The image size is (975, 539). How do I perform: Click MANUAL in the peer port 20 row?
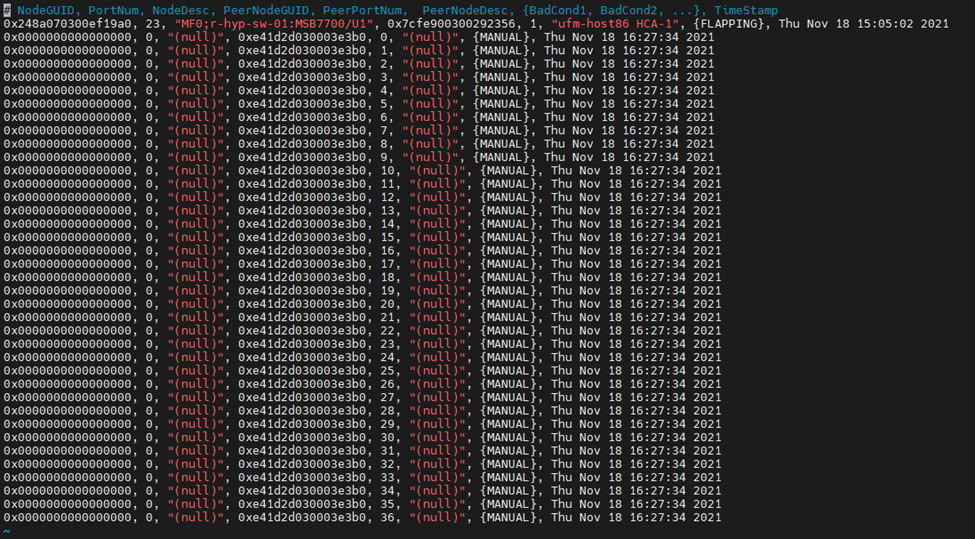coord(512,304)
